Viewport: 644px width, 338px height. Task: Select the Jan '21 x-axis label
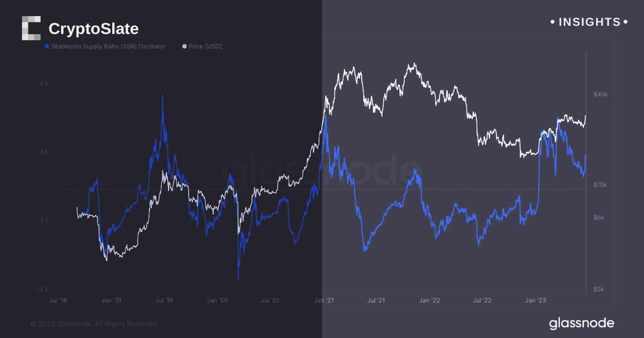[324, 300]
